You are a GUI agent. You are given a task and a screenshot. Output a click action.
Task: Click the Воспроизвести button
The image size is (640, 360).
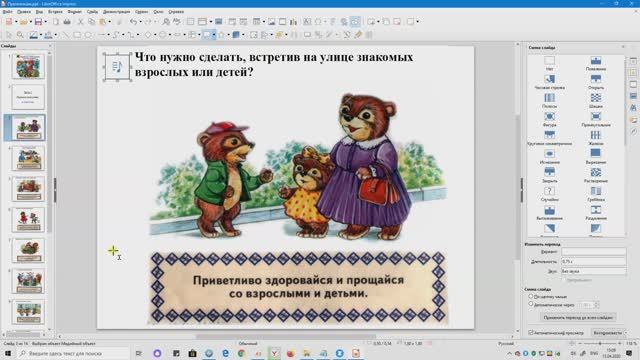coord(607,333)
